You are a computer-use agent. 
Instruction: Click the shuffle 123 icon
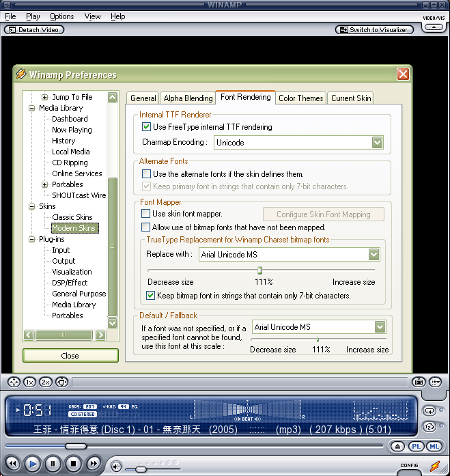[x=430, y=427]
